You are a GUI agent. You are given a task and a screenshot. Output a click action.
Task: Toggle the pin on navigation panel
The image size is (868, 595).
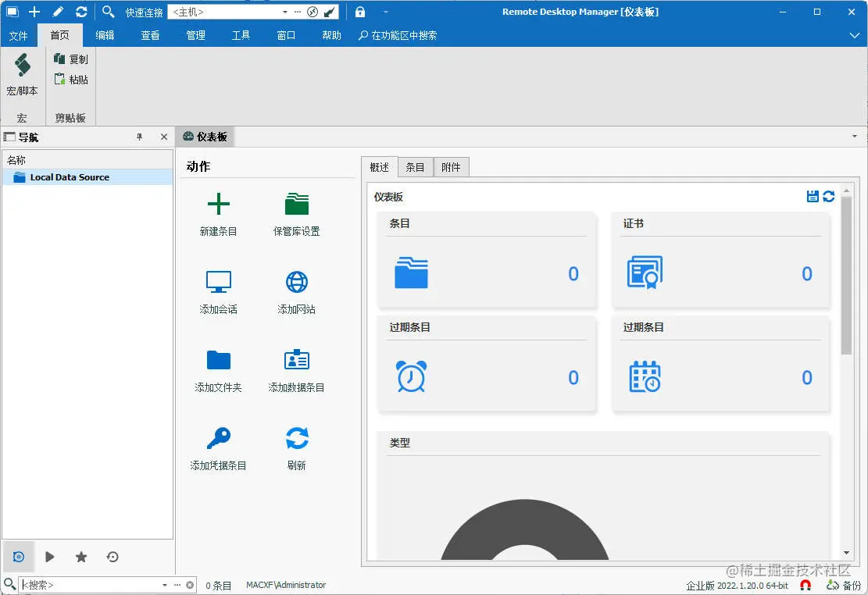140,137
